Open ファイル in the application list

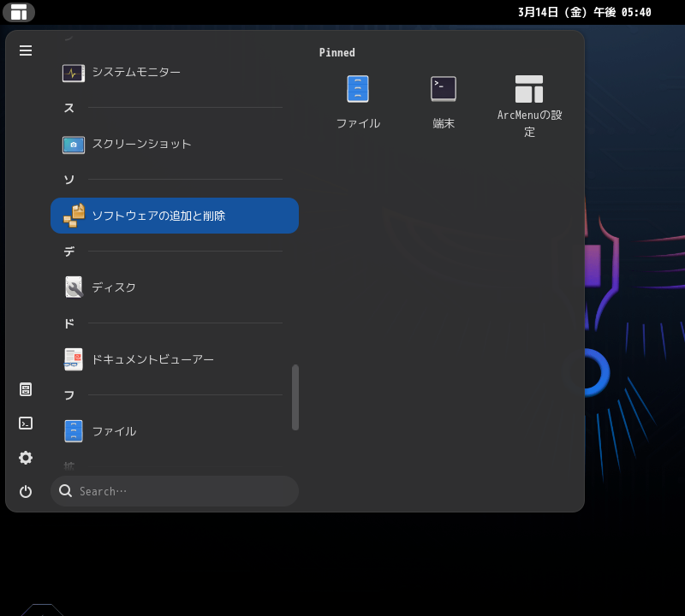(175, 431)
